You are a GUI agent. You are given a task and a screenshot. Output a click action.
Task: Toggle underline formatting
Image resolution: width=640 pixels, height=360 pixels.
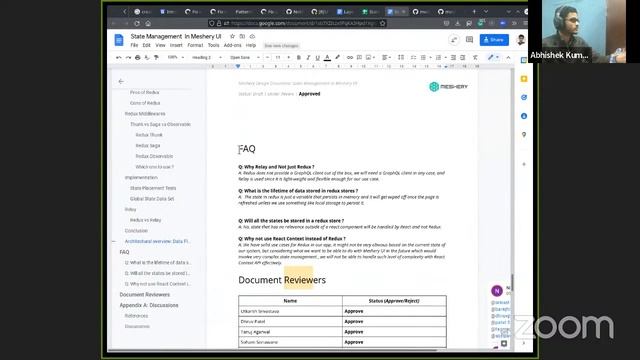click(318, 58)
